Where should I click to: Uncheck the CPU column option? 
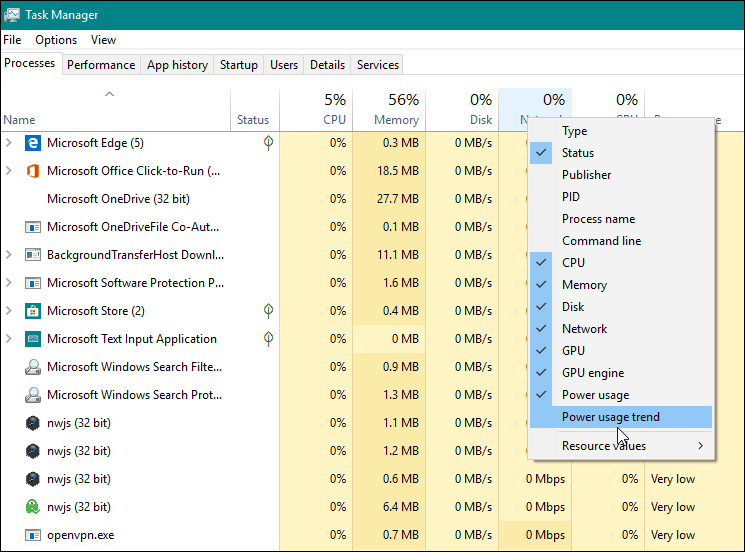tap(621, 263)
